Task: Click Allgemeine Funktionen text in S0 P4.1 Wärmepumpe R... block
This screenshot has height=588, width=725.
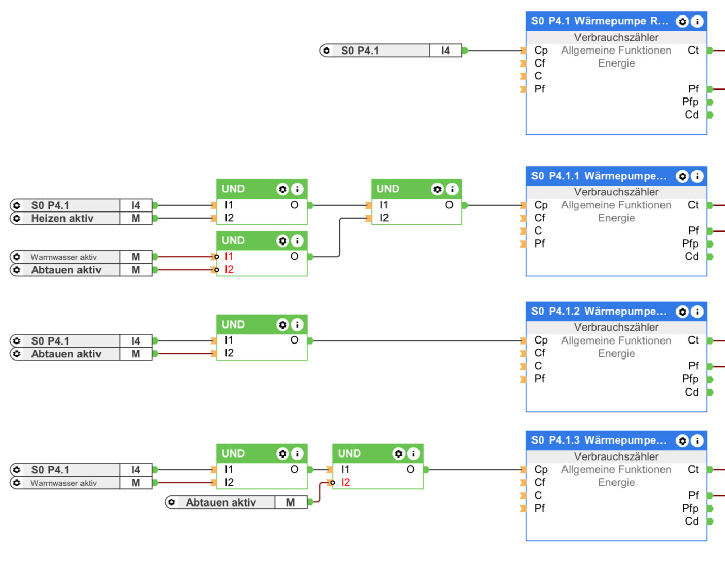Action: click(617, 51)
